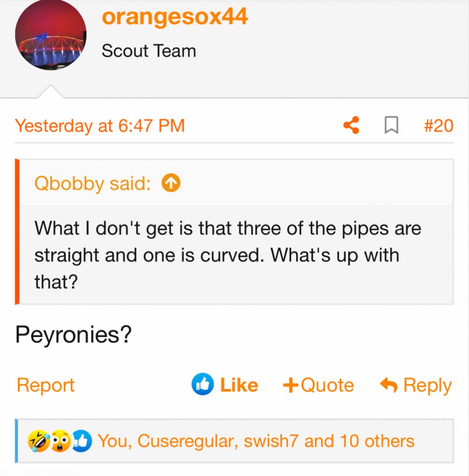Viewport: 469px width, 476px height.
Task: Click the laughing emoji reaction
Action: coord(37,441)
